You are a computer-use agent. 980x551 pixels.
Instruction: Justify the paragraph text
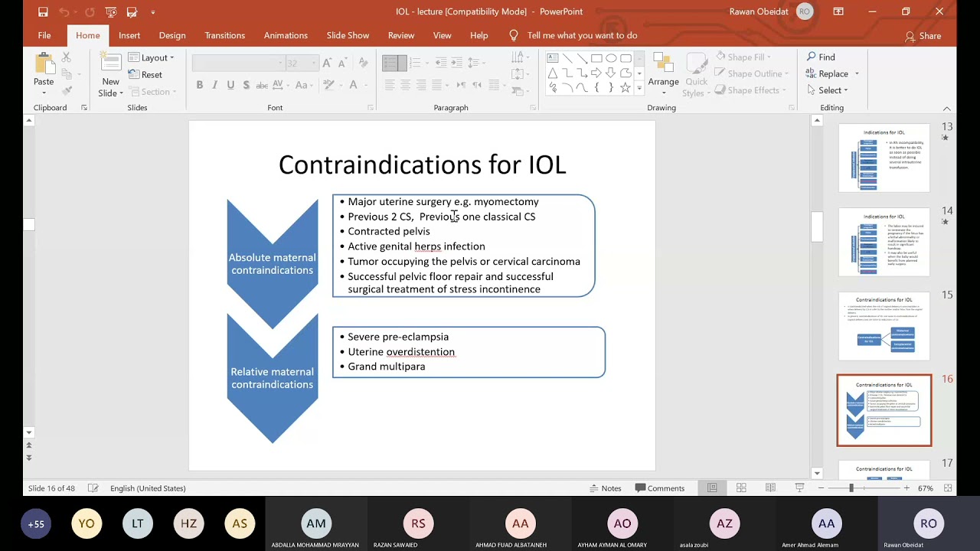tap(436, 85)
